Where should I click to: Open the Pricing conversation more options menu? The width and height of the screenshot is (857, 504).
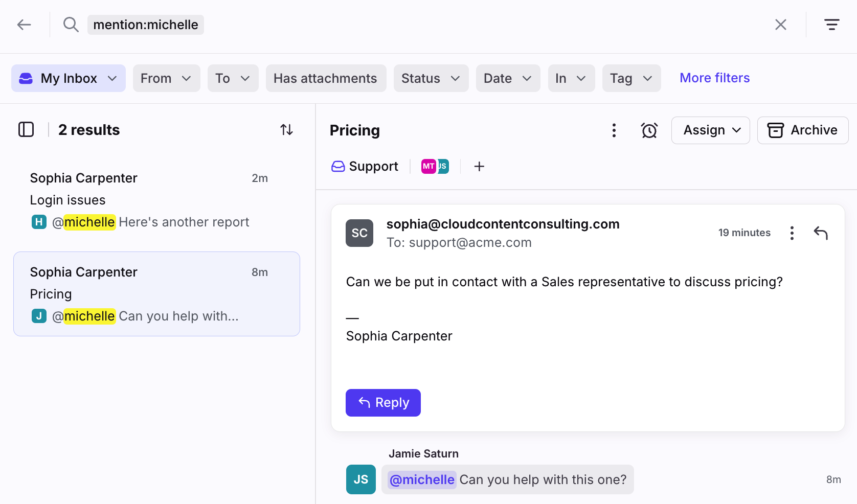pos(614,130)
